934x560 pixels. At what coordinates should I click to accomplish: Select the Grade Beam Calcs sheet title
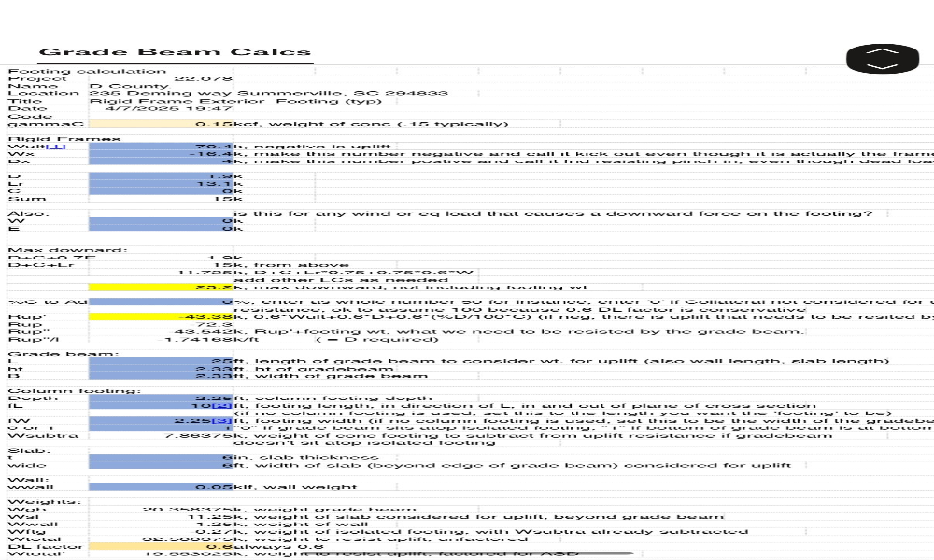click(175, 53)
